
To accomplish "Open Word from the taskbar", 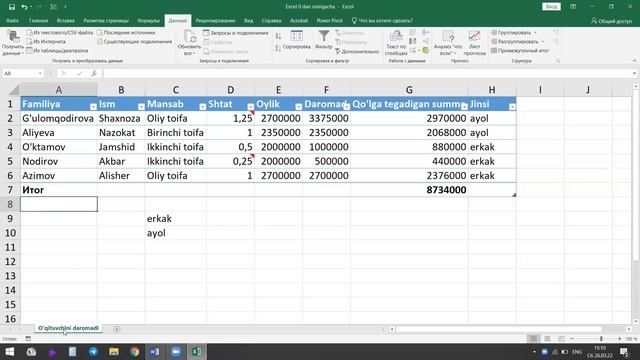I will coord(155,352).
